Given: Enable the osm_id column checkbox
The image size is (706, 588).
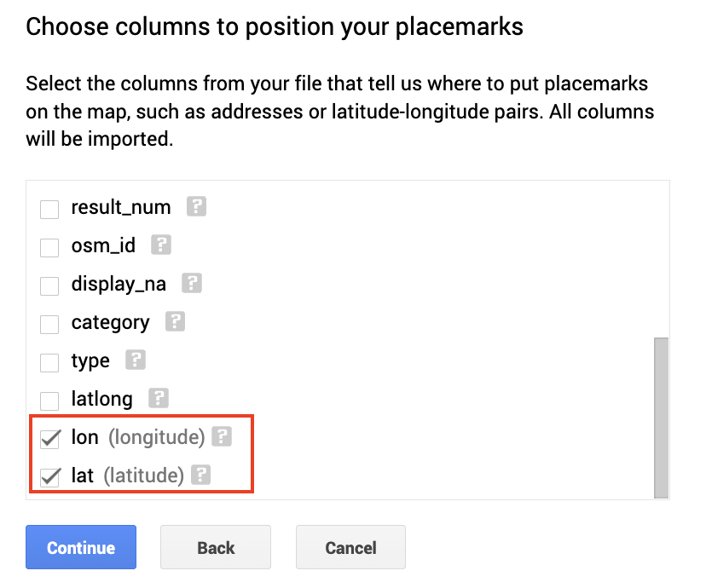Looking at the screenshot, I should 49,247.
